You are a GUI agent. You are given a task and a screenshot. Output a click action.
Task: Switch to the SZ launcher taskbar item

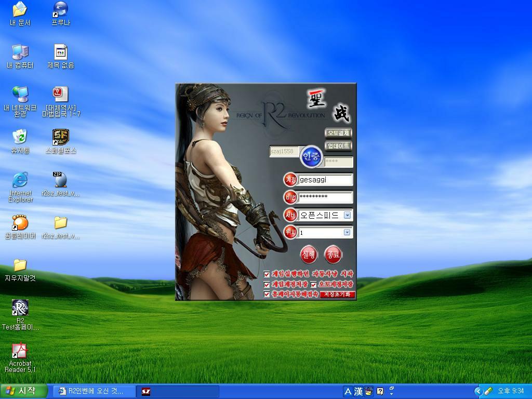(178, 392)
